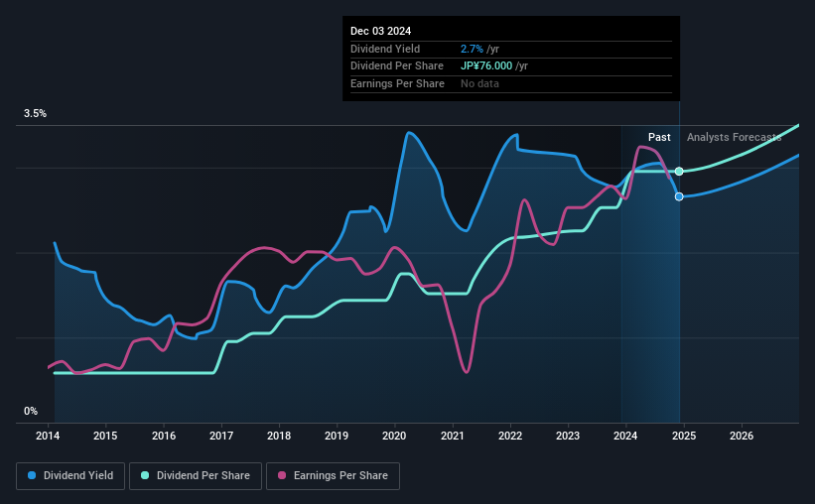Click the 2016 x-axis label
This screenshot has height=504, width=815.
[x=164, y=436]
